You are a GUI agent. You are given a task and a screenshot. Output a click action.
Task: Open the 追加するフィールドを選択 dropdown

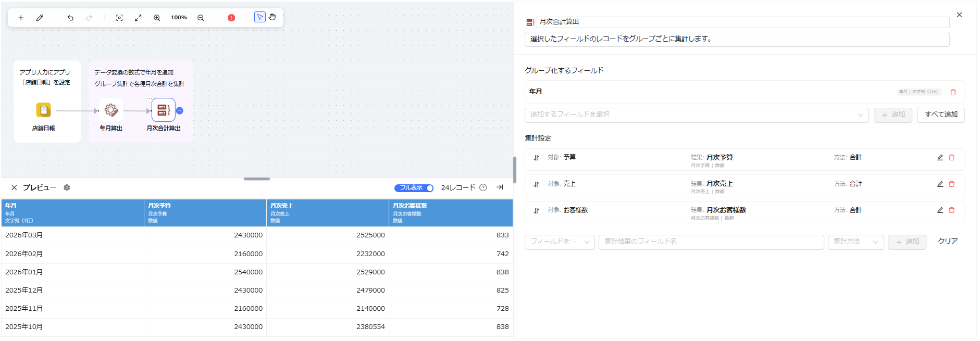pyautogui.click(x=697, y=115)
